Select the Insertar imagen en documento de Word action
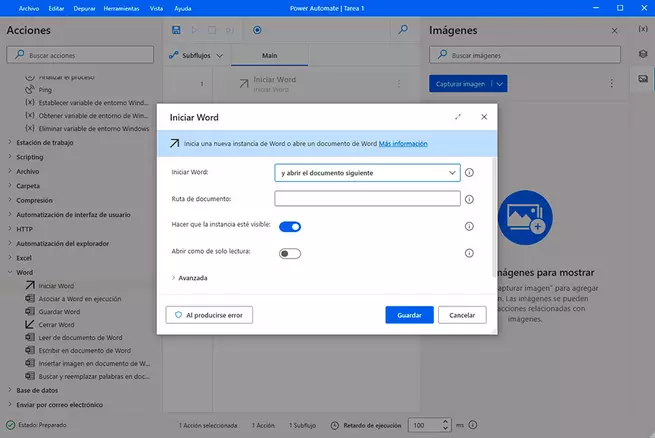This screenshot has height=438, width=655. tap(94, 364)
